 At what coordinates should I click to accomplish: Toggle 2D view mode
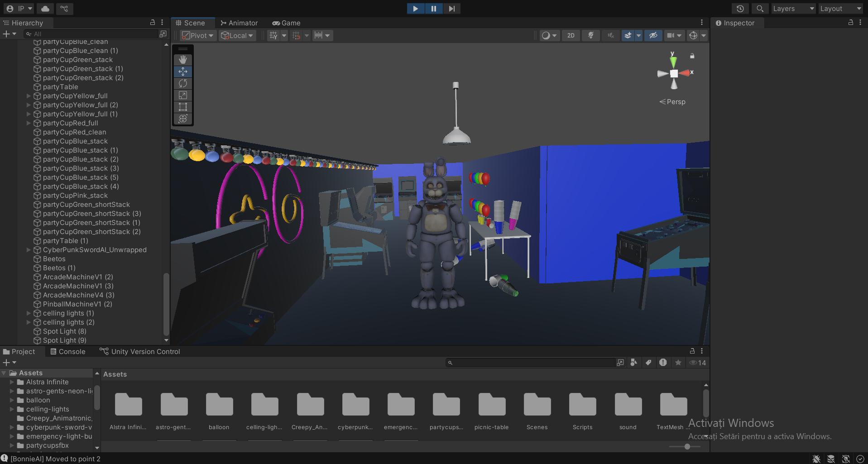tap(571, 35)
